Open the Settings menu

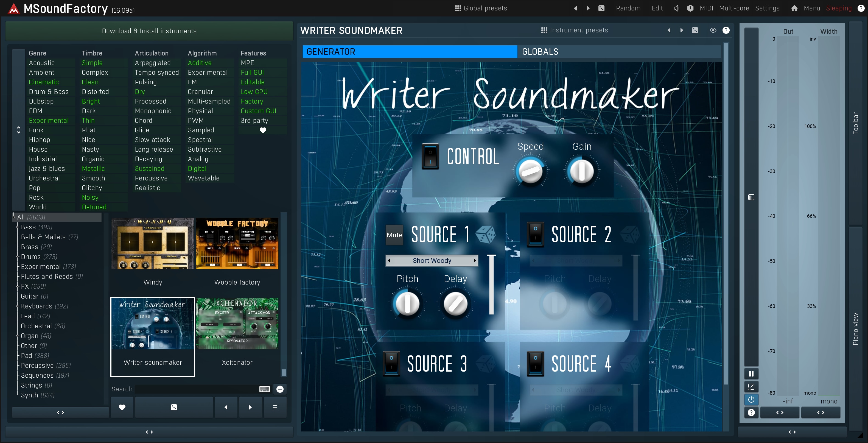point(767,8)
